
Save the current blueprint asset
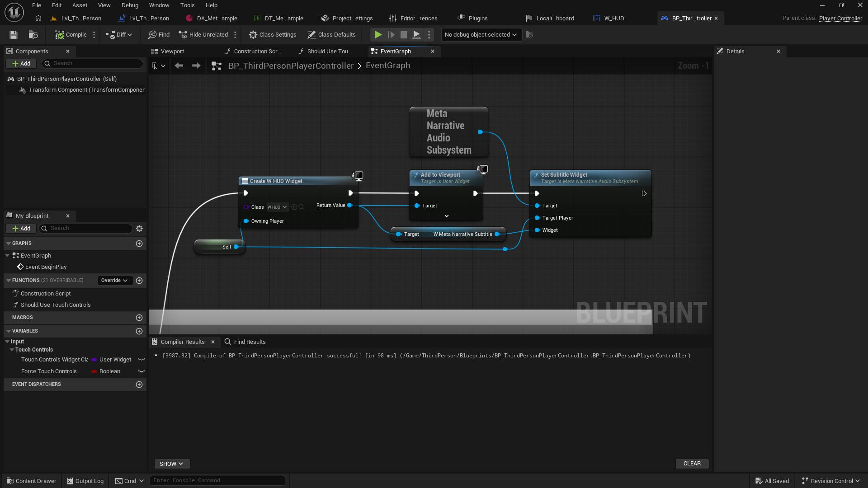[13, 34]
